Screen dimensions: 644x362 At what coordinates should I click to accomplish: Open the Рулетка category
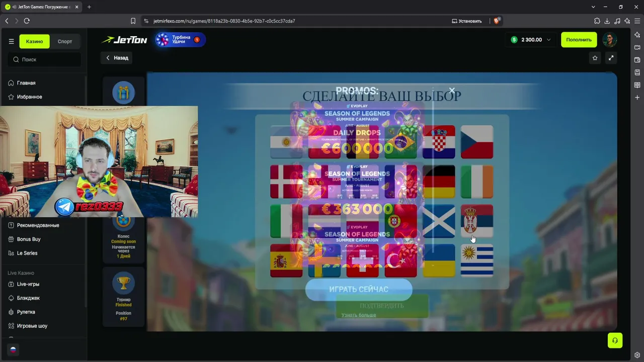coord(26,312)
